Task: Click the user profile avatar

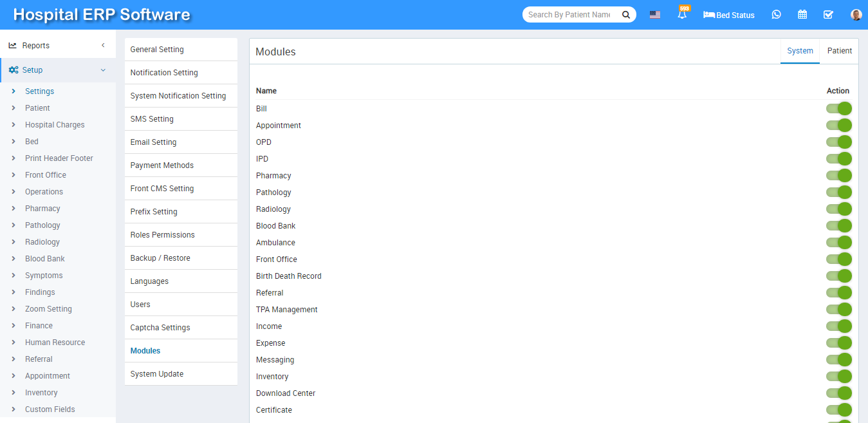Action: point(856,15)
